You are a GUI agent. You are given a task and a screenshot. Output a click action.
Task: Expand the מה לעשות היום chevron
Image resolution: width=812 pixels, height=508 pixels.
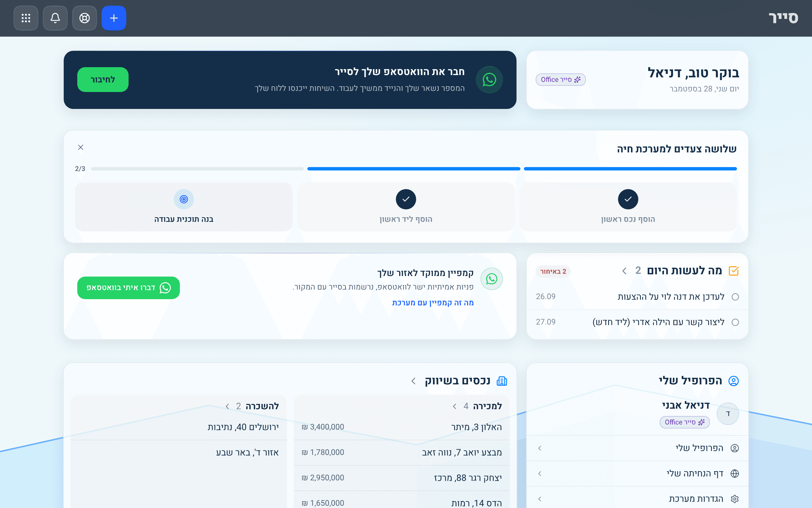pos(624,271)
